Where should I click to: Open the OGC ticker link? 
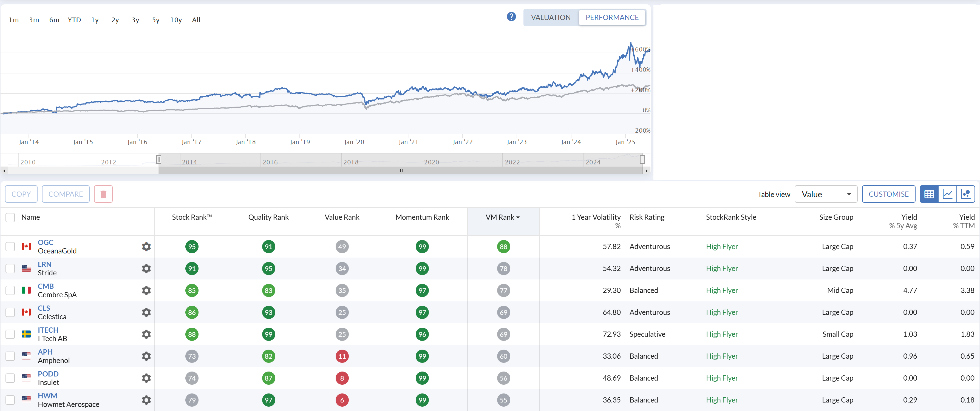point(46,242)
